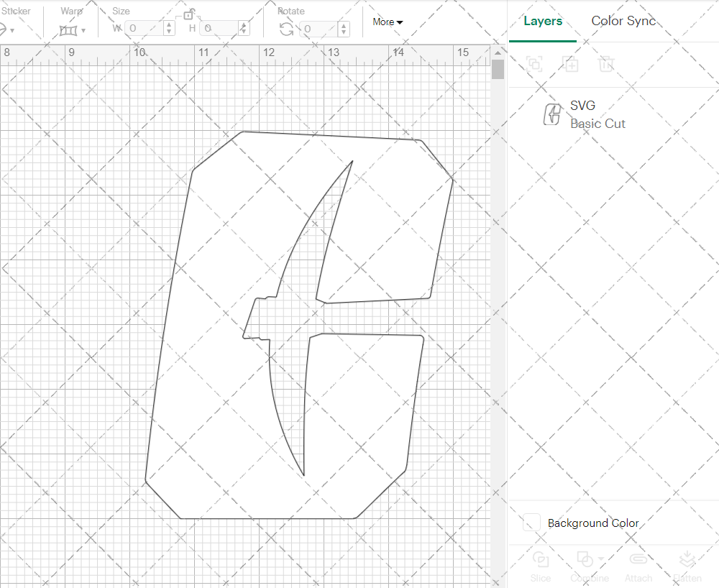Click the Group layers icon
The height and width of the screenshot is (588, 719).
[534, 64]
